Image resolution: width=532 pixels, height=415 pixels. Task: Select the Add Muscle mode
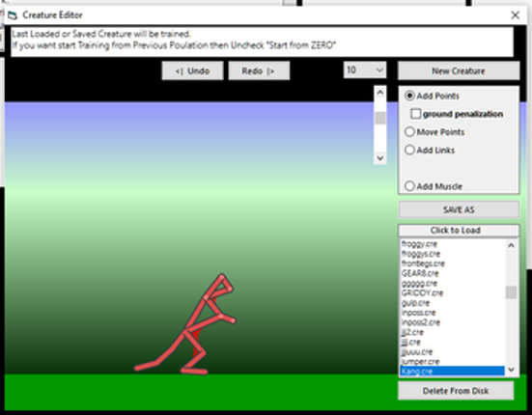point(409,186)
